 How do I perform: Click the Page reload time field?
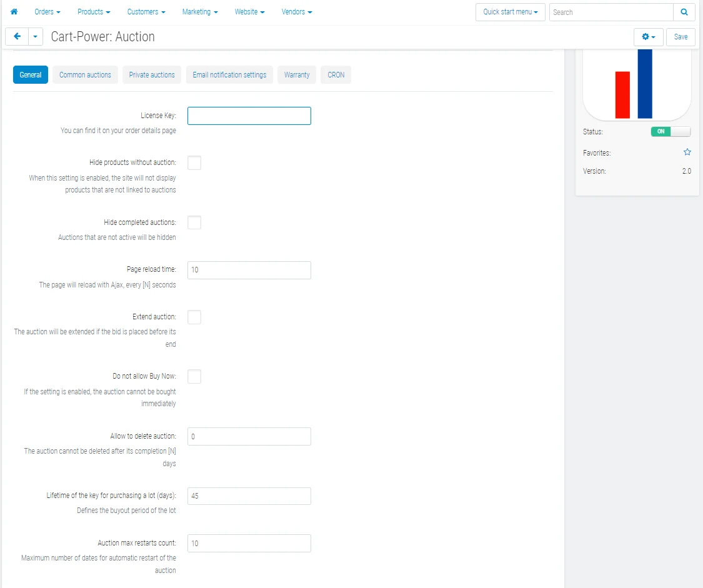(249, 270)
